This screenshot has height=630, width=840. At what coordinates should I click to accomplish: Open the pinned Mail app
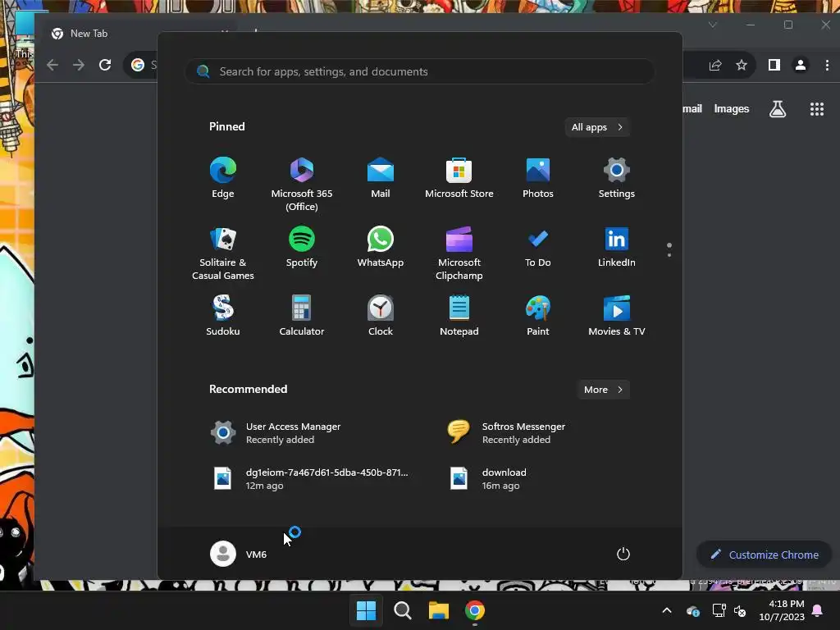pos(381,178)
